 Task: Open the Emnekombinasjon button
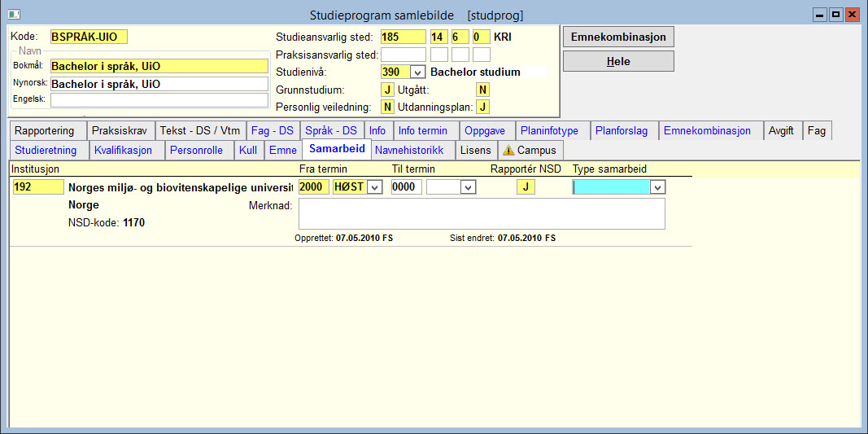(x=618, y=37)
